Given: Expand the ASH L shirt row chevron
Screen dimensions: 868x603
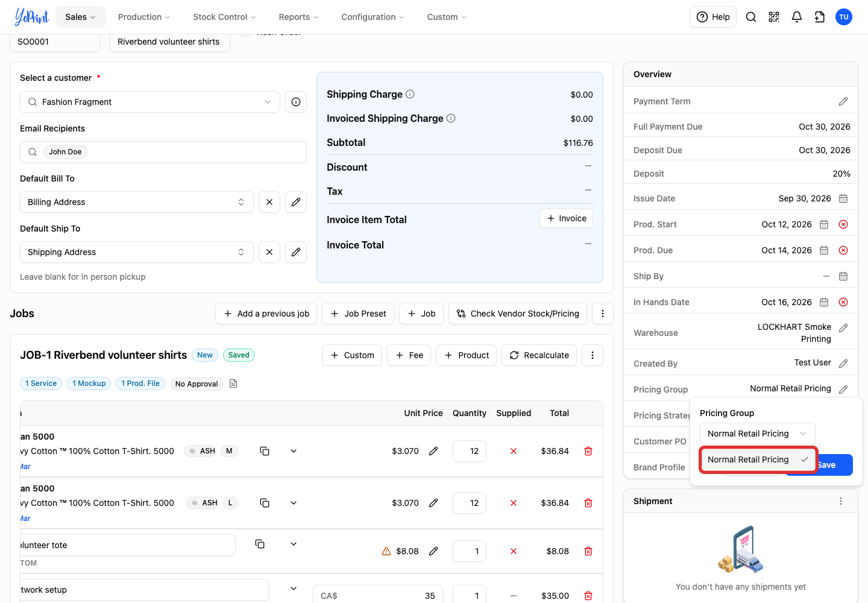Looking at the screenshot, I should [x=294, y=503].
